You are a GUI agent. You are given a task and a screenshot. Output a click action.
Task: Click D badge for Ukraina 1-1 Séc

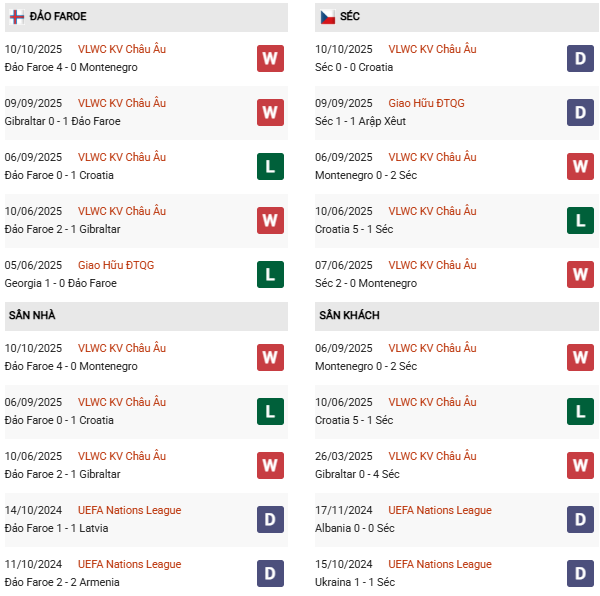580,573
